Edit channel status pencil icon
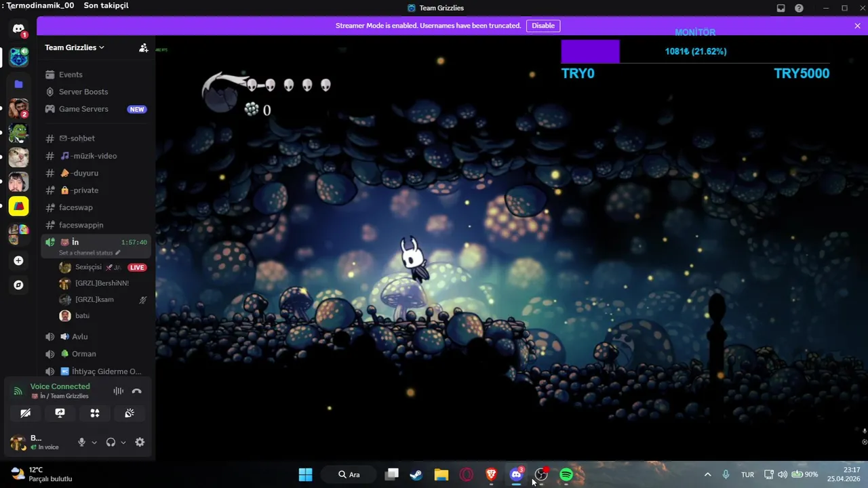Screen dimensions: 868x488 118,253
